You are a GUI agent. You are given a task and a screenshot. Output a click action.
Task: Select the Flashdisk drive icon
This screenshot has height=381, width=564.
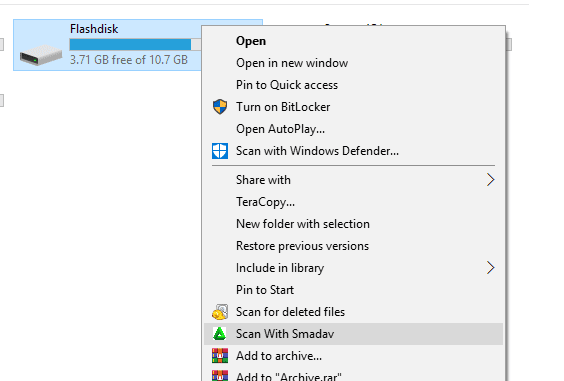[x=41, y=54]
